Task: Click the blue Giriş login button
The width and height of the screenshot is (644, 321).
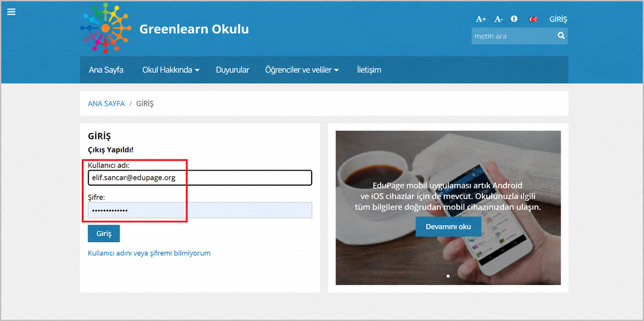Action: (x=104, y=233)
